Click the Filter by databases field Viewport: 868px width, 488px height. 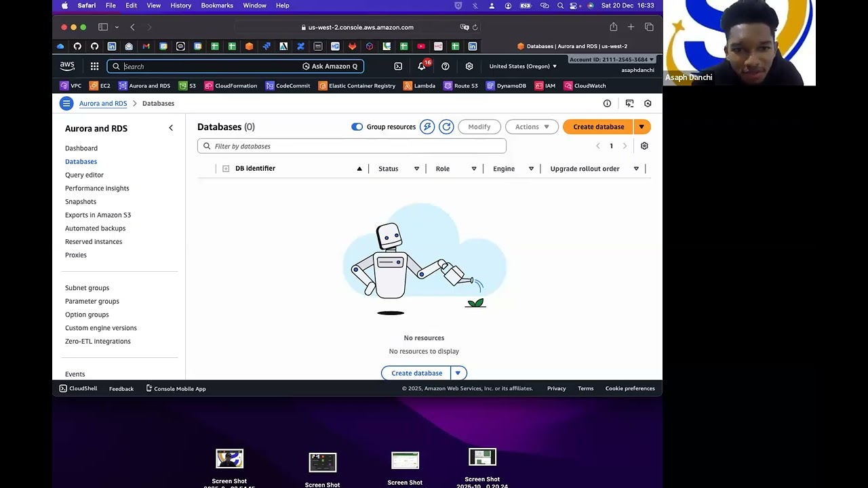coord(352,146)
